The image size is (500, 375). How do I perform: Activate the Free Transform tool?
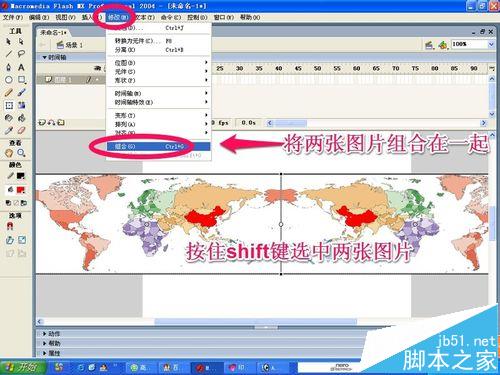click(x=9, y=105)
